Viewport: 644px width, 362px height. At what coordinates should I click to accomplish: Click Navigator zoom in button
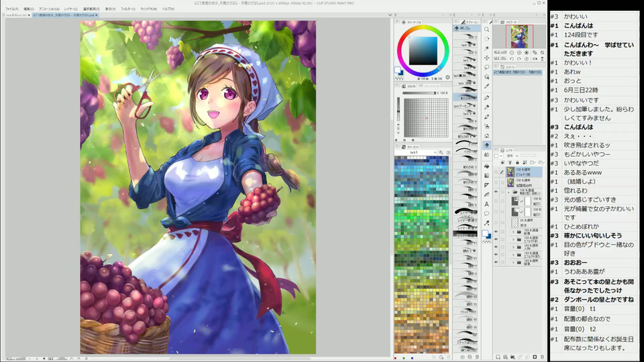click(x=519, y=52)
